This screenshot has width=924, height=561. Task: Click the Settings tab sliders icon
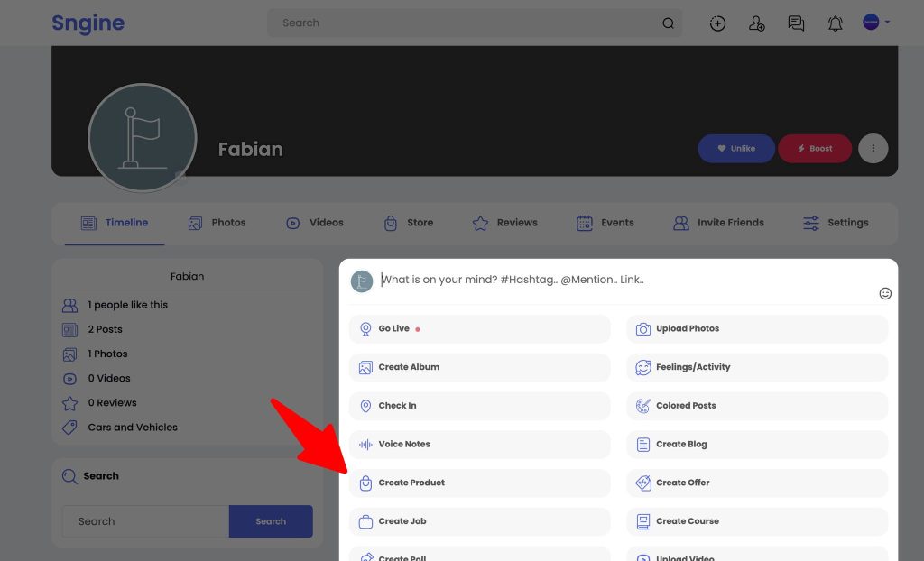(811, 224)
